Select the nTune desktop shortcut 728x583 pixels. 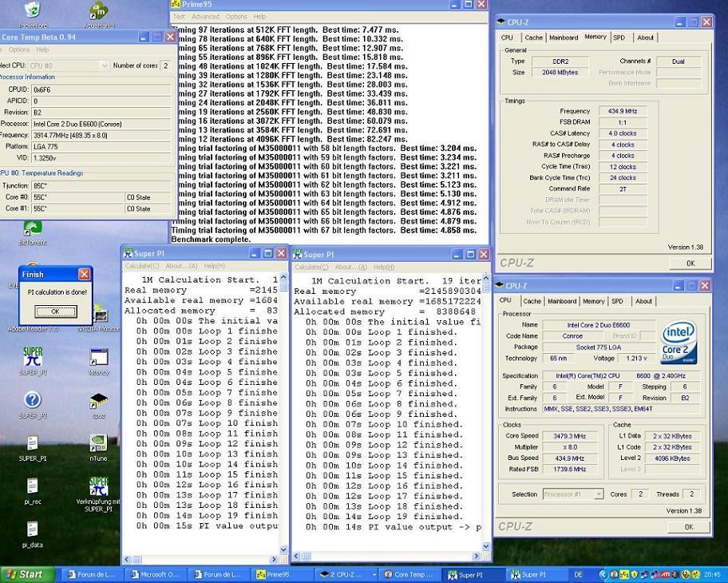click(x=98, y=442)
